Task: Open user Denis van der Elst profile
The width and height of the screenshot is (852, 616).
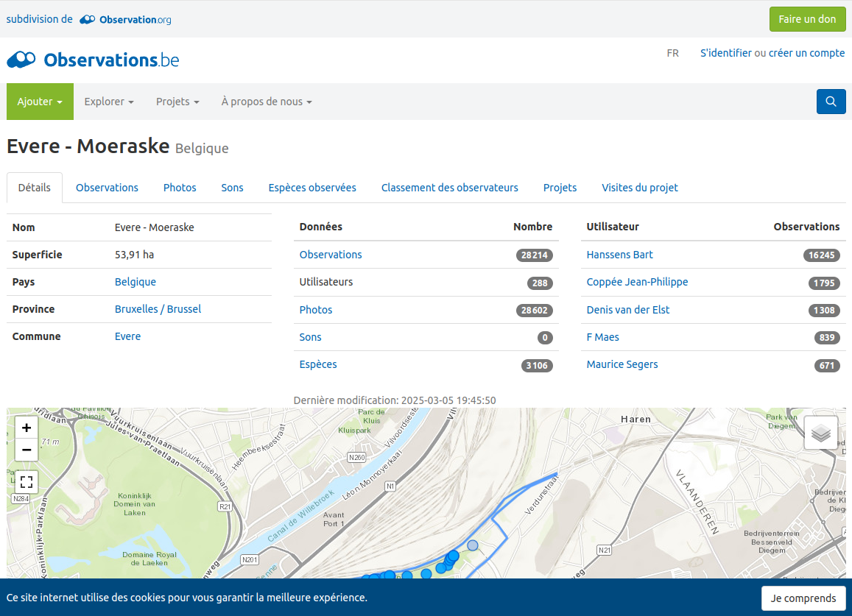Action: point(627,310)
